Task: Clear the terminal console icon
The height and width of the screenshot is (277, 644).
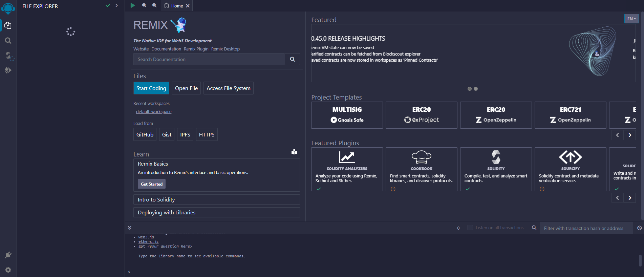Action: click(x=639, y=228)
